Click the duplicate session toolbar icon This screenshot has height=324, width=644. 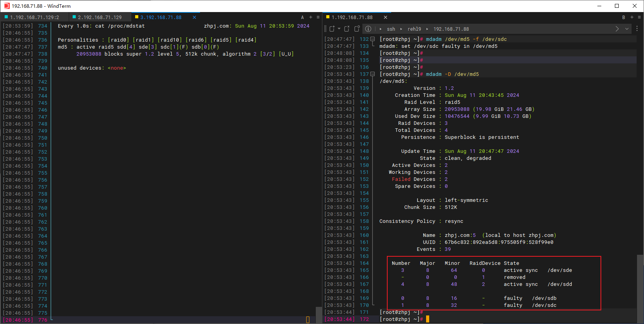point(357,29)
